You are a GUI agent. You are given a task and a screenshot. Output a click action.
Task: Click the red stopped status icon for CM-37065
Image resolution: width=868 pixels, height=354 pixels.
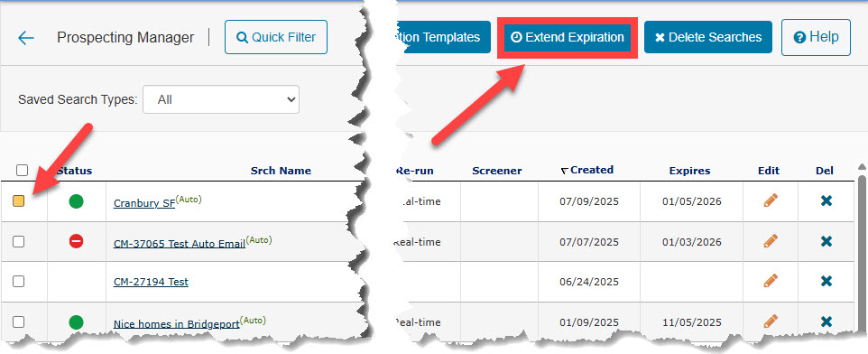coord(77,241)
